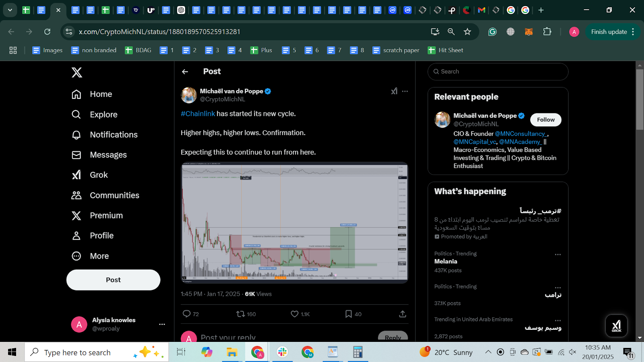Open the BDAG bookmark
The height and width of the screenshot is (362, 644).
point(138,50)
